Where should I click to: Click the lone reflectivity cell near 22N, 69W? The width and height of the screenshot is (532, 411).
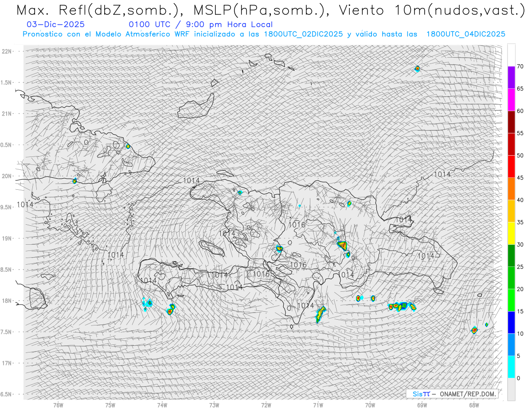(417, 69)
